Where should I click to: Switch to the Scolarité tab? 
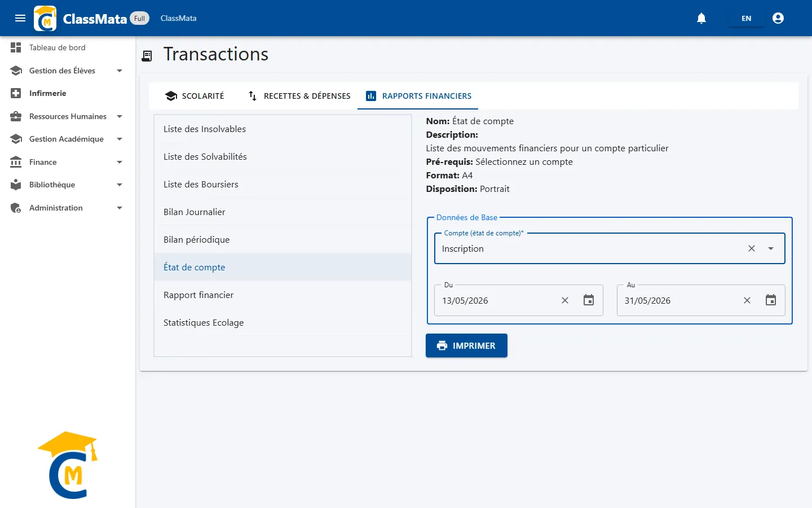[195, 96]
